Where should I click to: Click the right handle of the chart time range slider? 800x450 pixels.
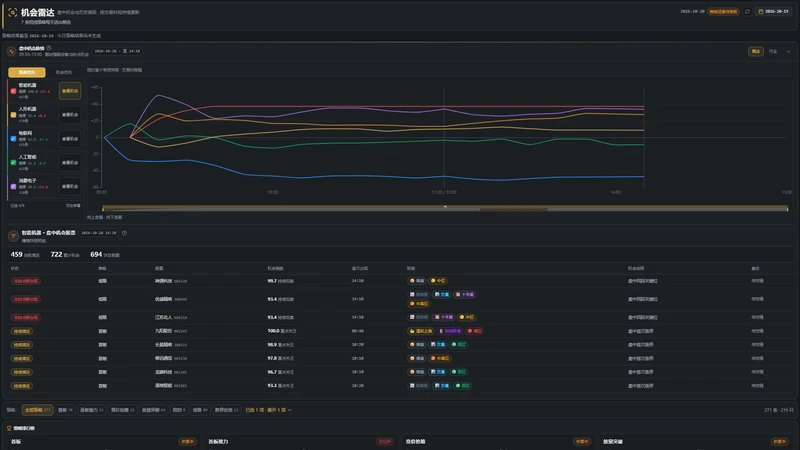pyautogui.click(x=787, y=208)
